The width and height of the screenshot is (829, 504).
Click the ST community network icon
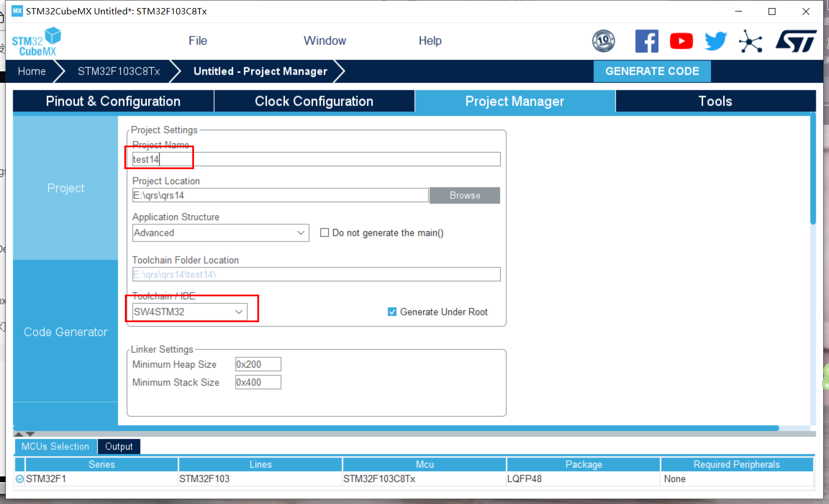pyautogui.click(x=751, y=41)
